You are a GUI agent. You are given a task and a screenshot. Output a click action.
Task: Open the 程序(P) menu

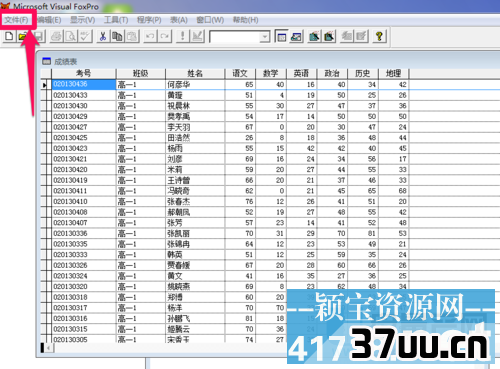[x=149, y=20]
